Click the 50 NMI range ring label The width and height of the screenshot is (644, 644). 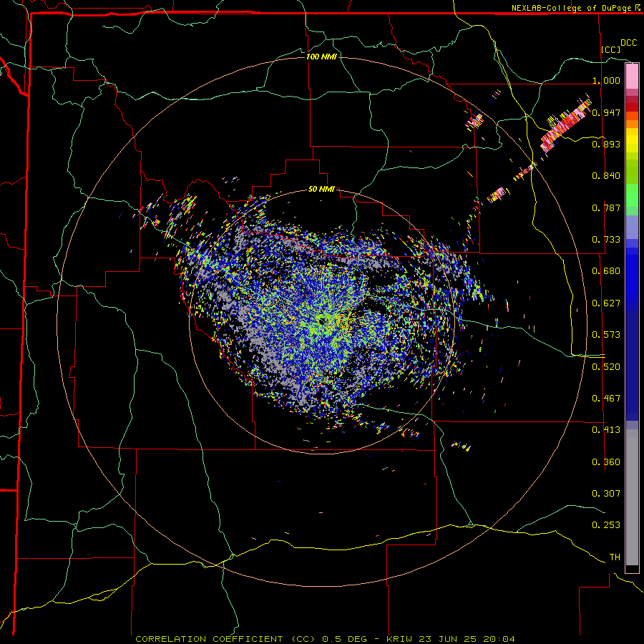tap(321, 189)
